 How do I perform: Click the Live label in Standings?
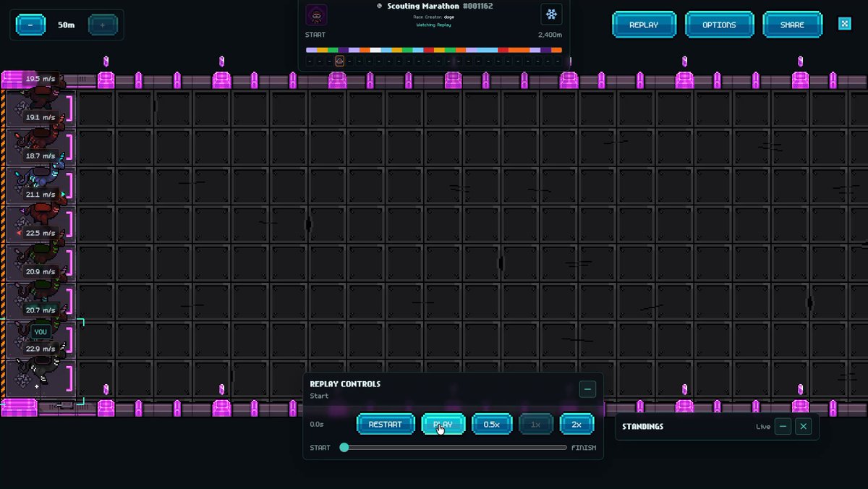(x=763, y=427)
